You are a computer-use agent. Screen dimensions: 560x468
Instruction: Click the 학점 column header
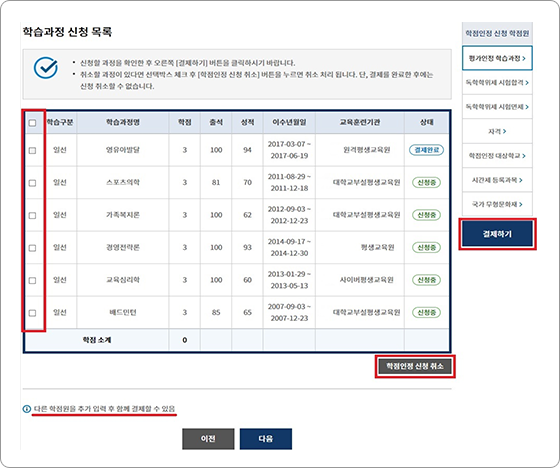tap(185, 122)
